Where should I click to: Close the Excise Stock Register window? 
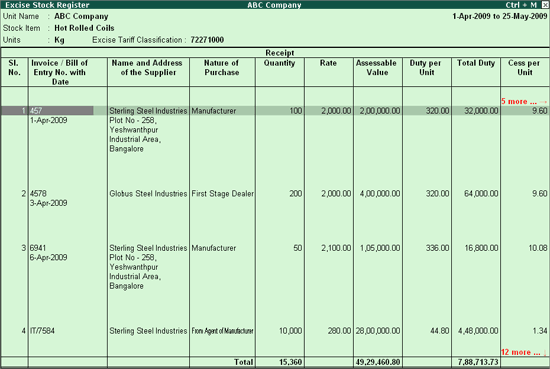[544, 5]
